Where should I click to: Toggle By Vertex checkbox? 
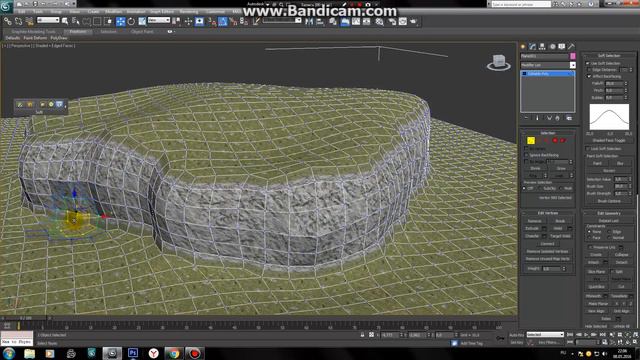(x=526, y=149)
